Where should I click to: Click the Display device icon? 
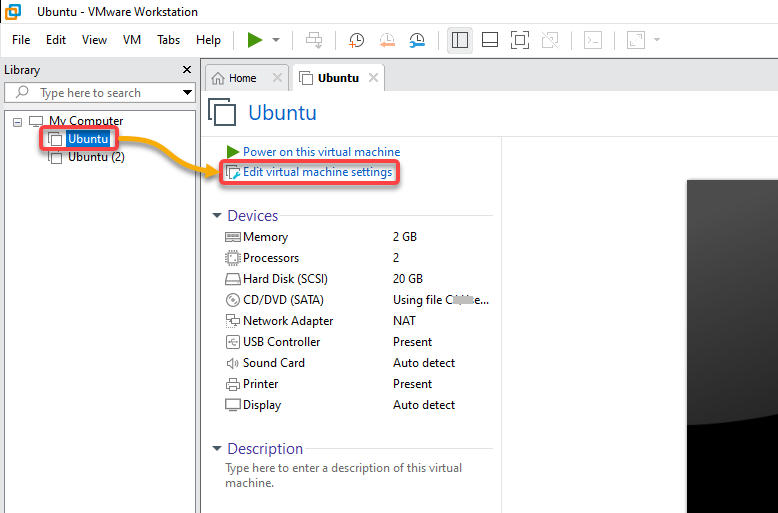[x=232, y=405]
